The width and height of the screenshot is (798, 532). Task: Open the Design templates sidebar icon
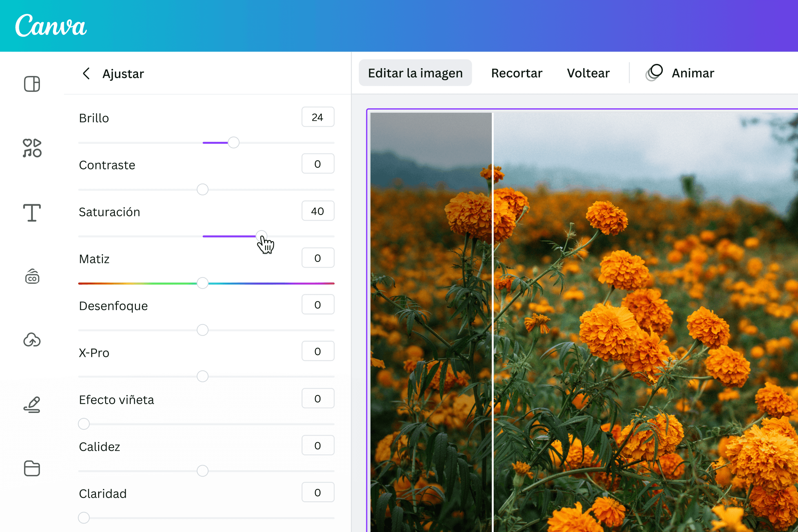[x=32, y=84]
